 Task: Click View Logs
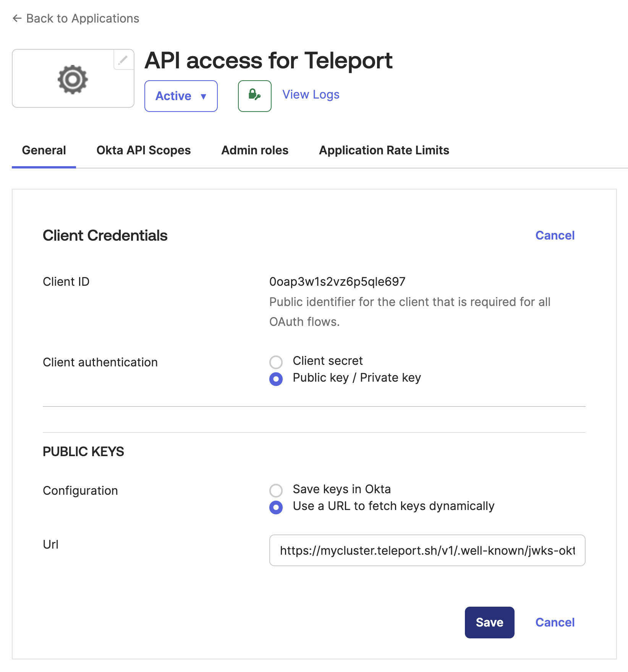point(310,94)
